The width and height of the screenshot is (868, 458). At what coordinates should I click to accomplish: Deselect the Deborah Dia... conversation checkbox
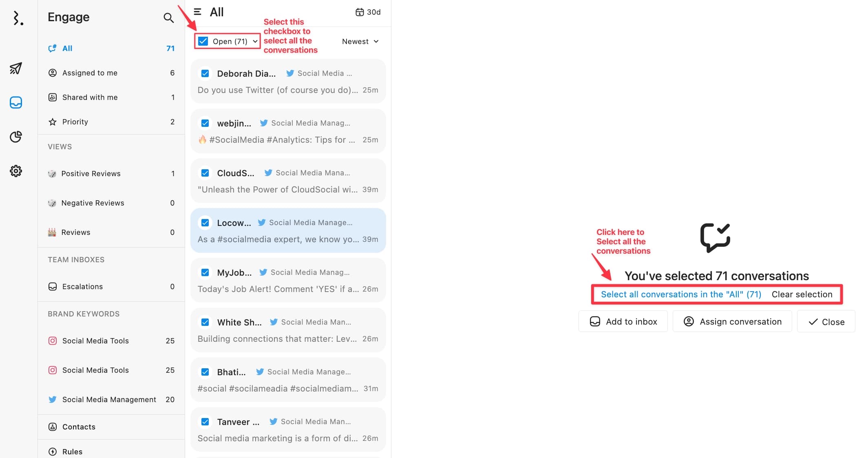tap(205, 73)
